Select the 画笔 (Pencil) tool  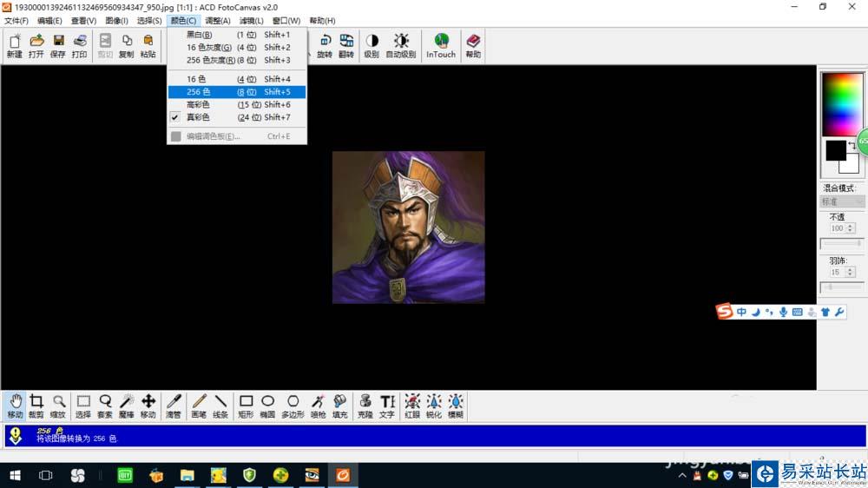pyautogui.click(x=199, y=406)
